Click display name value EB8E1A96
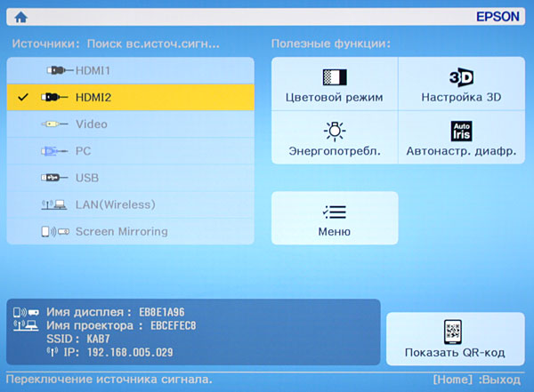Viewport: 534px width, 392px height. click(x=162, y=312)
